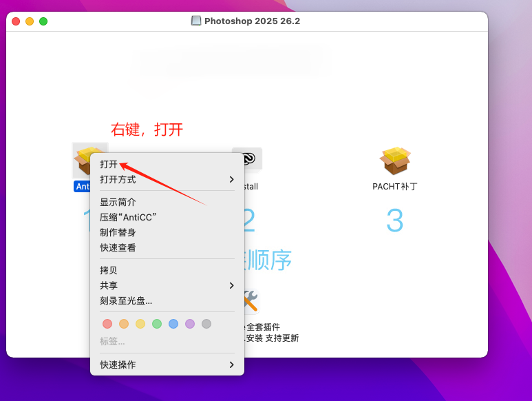This screenshot has width=532, height=401.
Task: Choose 快速查看 from the menu
Action: click(167, 247)
